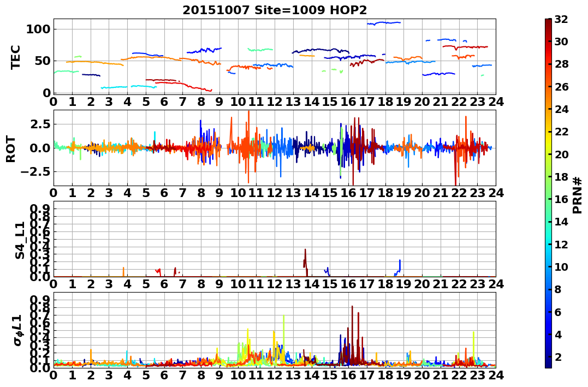Click colorbar tick label 26
This screenshot has height=387, width=588.
(x=561, y=87)
